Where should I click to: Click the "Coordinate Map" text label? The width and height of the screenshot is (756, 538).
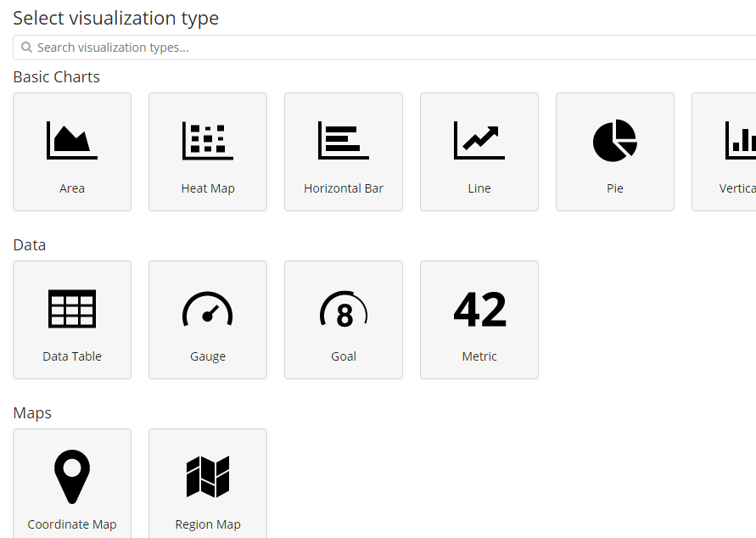tap(72, 524)
